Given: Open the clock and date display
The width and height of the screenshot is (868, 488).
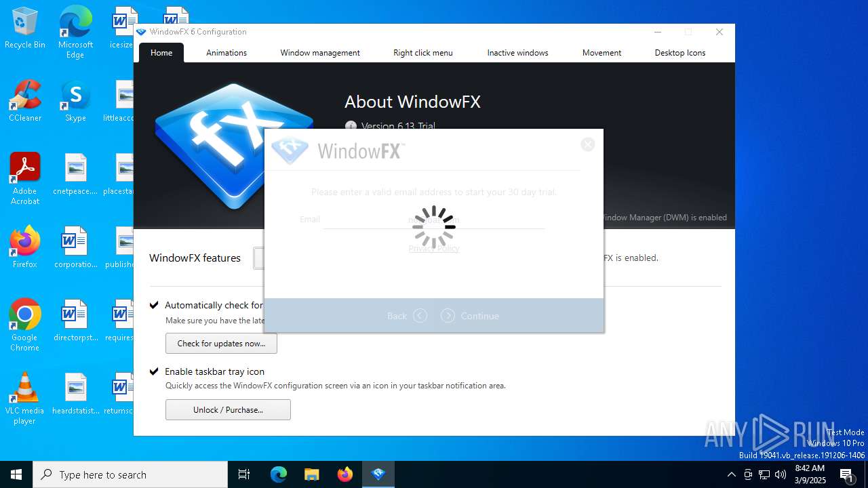Looking at the screenshot, I should (x=810, y=474).
